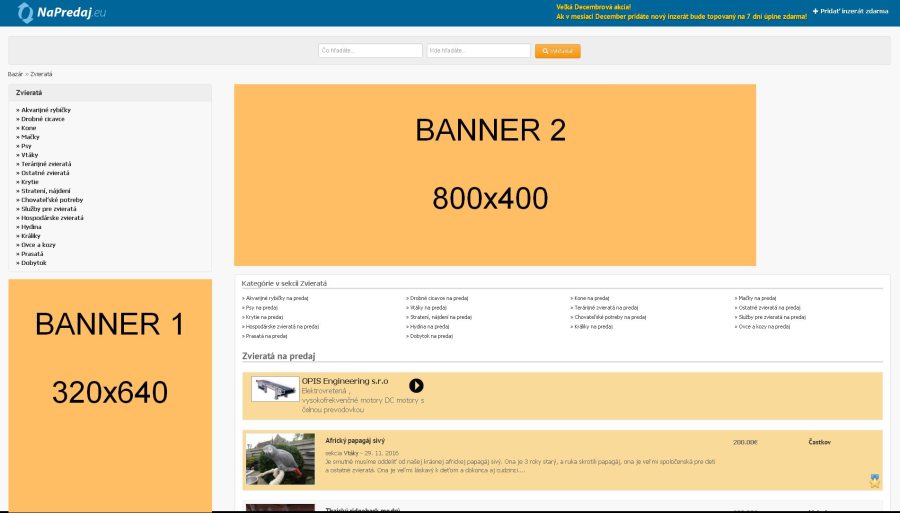Viewport: 900px width, 513px height.
Task: Go to Bazár breadcrumb link
Action: pyautogui.click(x=15, y=74)
